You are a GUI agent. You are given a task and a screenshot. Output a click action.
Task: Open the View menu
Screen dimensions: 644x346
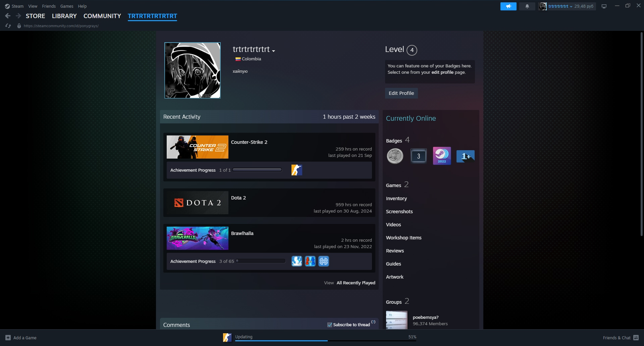33,6
